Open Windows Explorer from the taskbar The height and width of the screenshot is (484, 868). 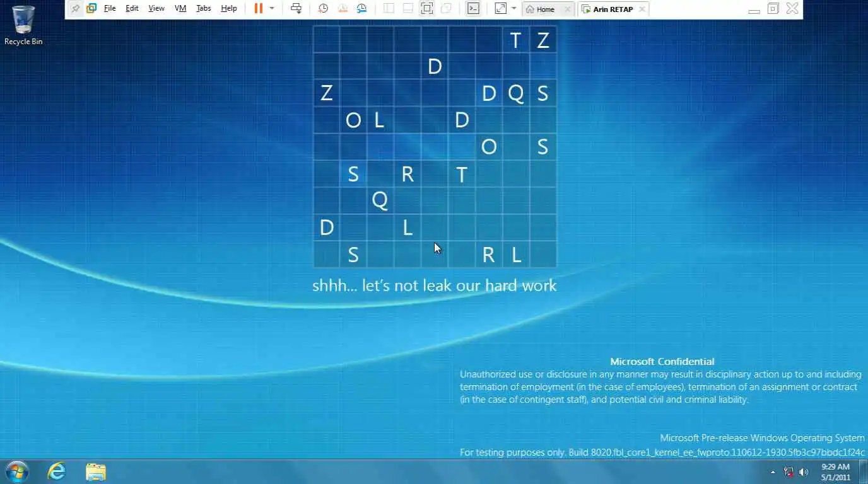(96, 471)
